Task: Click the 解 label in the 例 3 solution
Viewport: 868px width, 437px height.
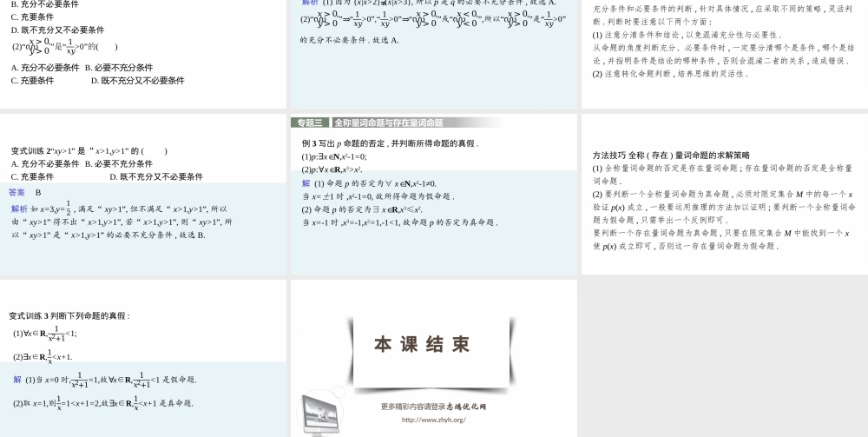Action: pyautogui.click(x=306, y=183)
